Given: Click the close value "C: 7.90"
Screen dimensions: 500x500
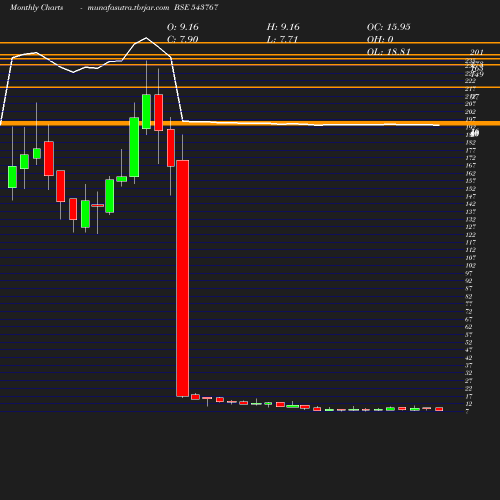Looking at the screenshot, I should point(183,39).
